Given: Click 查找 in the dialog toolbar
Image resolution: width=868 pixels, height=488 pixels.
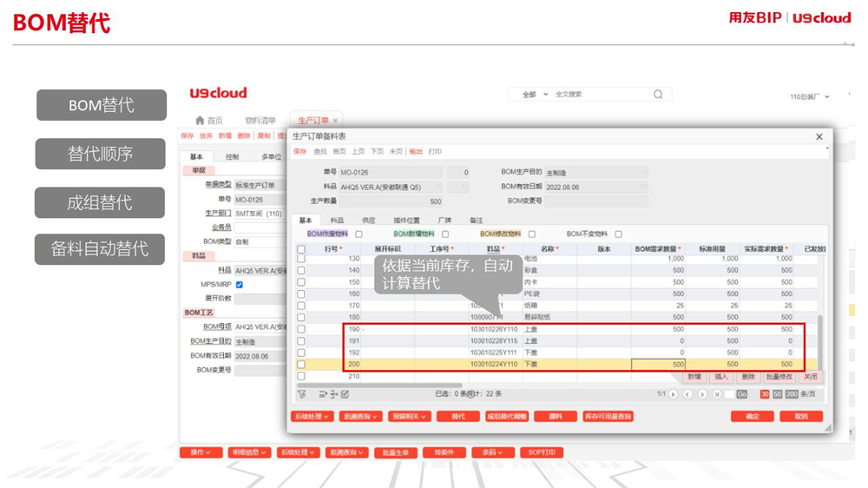Looking at the screenshot, I should click(320, 152).
